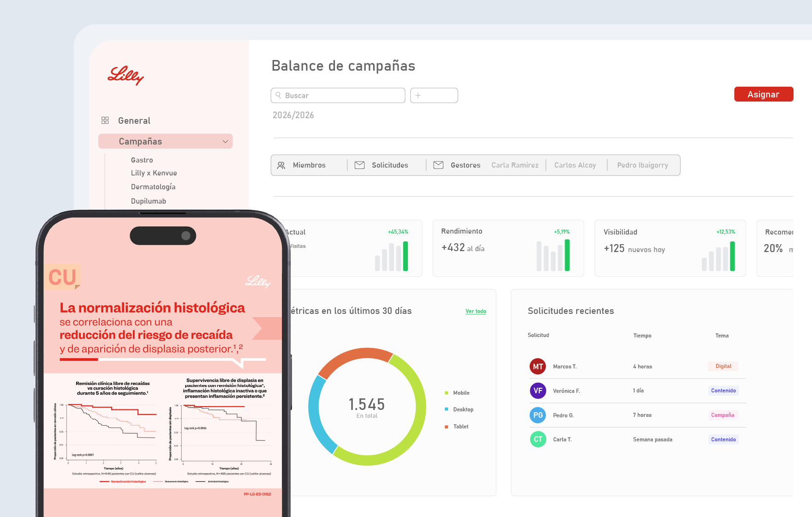Click the Gestores envelope icon
This screenshot has height=517, width=812.
[x=438, y=165]
